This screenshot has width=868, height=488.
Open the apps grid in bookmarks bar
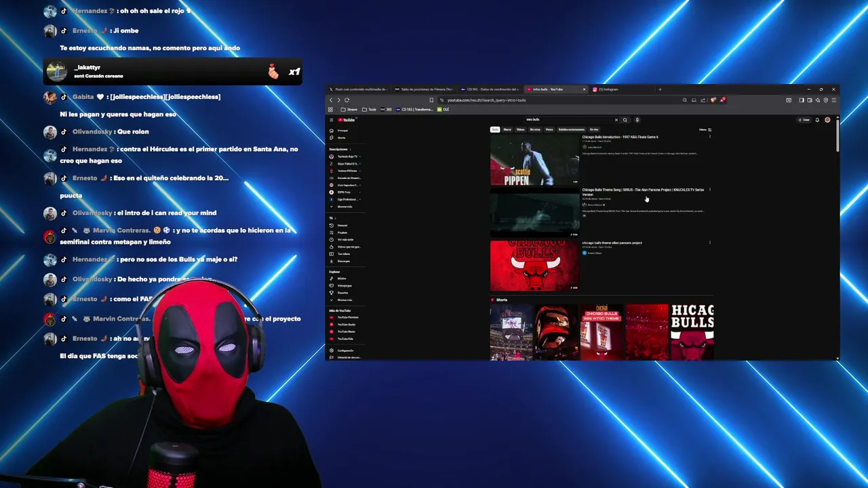(330, 109)
